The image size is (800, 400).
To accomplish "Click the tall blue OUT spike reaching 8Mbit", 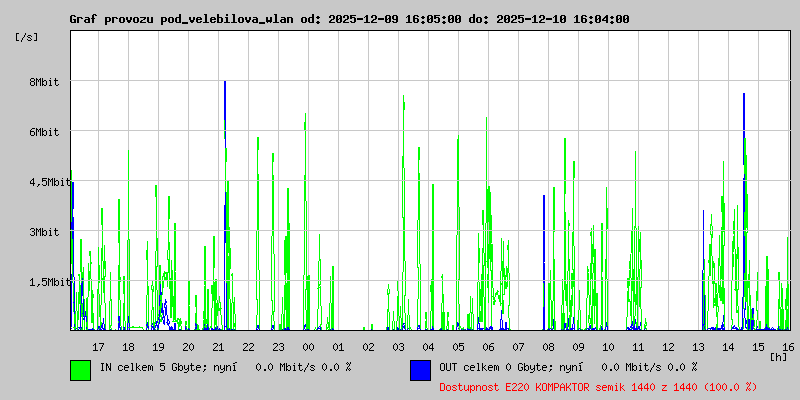I will (225, 204).
